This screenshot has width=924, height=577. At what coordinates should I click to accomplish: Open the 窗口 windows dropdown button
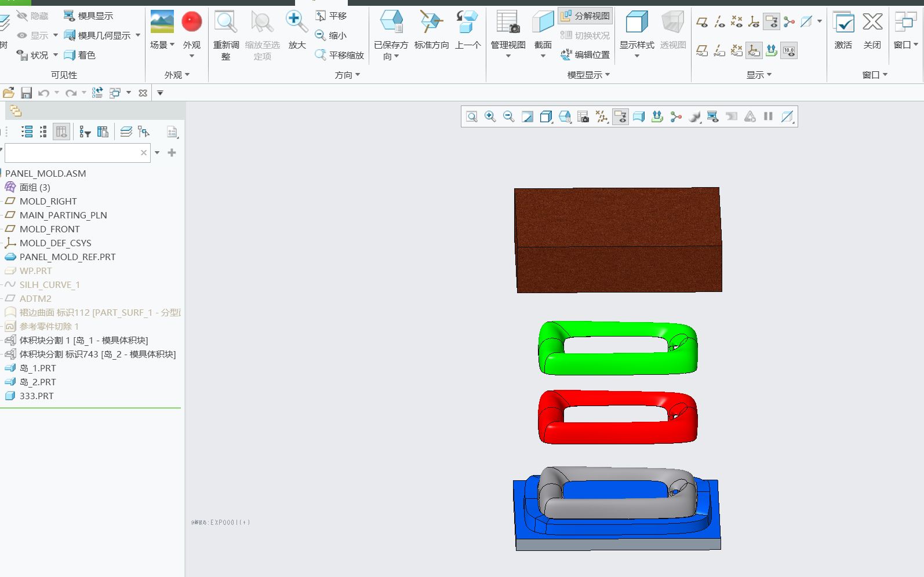pyautogui.click(x=905, y=30)
